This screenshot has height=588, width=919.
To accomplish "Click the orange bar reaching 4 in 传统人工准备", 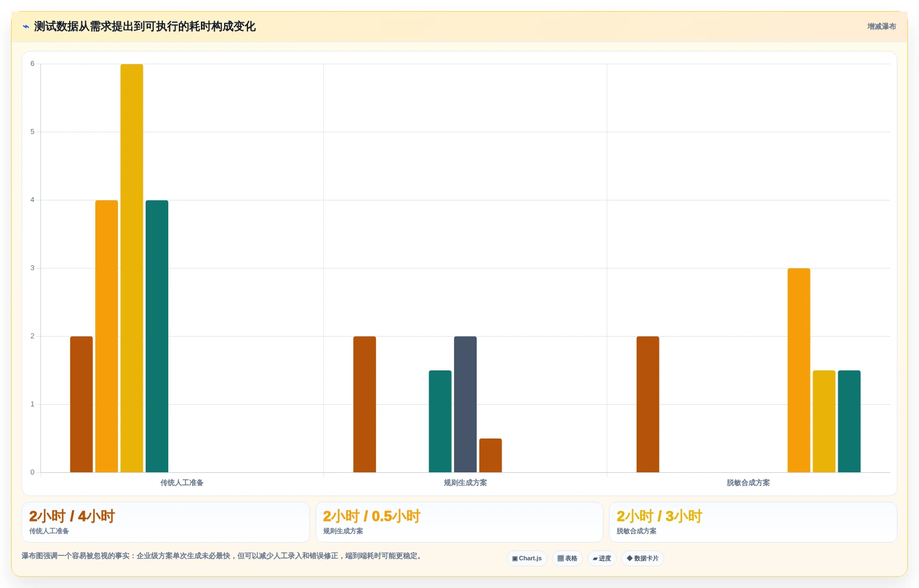I will pos(106,336).
